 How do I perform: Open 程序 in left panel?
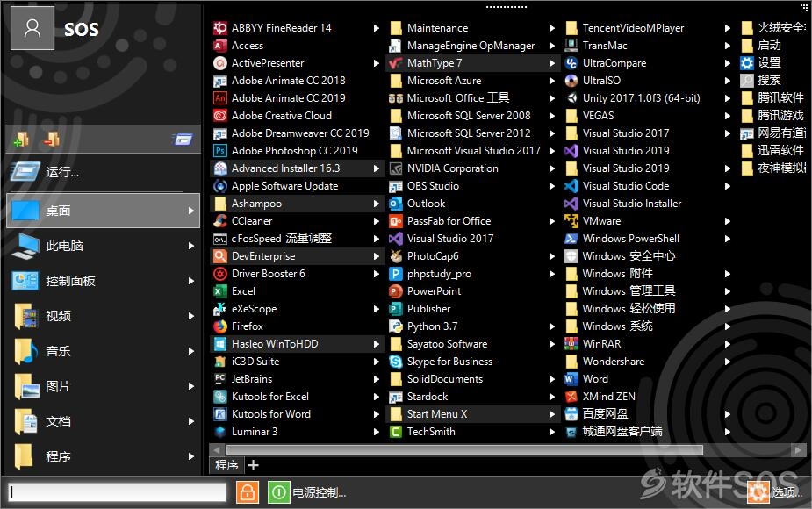pos(103,456)
